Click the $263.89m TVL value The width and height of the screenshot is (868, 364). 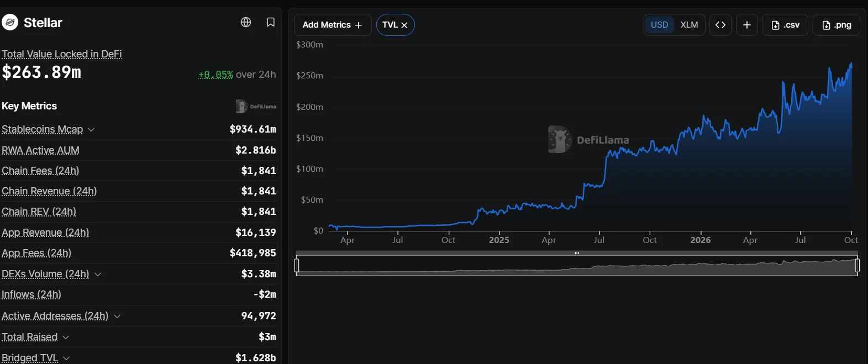coord(41,72)
